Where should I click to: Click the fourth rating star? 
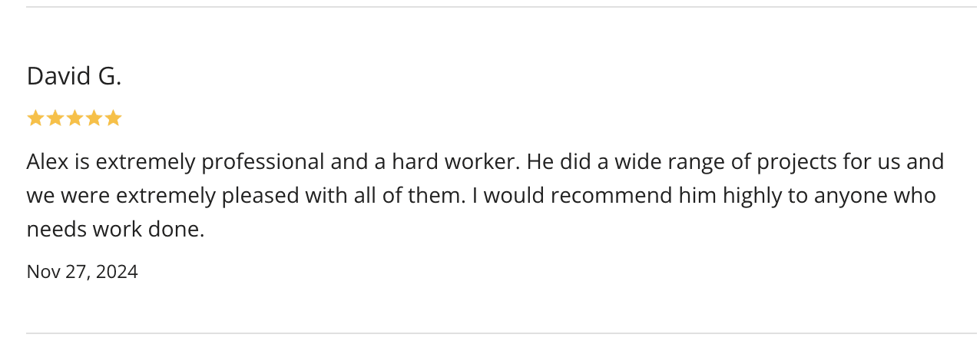[x=94, y=118]
